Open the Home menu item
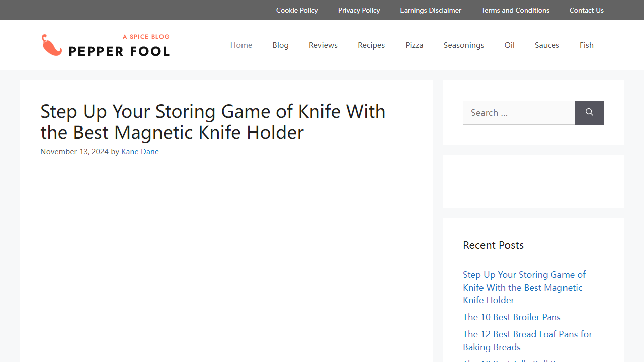The image size is (644, 362). coord(241,45)
